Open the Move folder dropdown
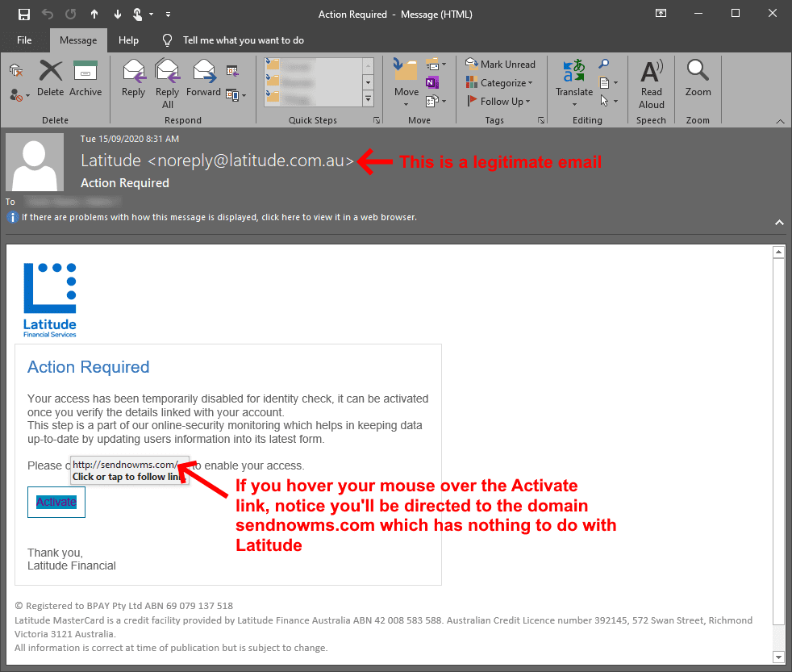Image resolution: width=792 pixels, height=672 pixels. 406,83
